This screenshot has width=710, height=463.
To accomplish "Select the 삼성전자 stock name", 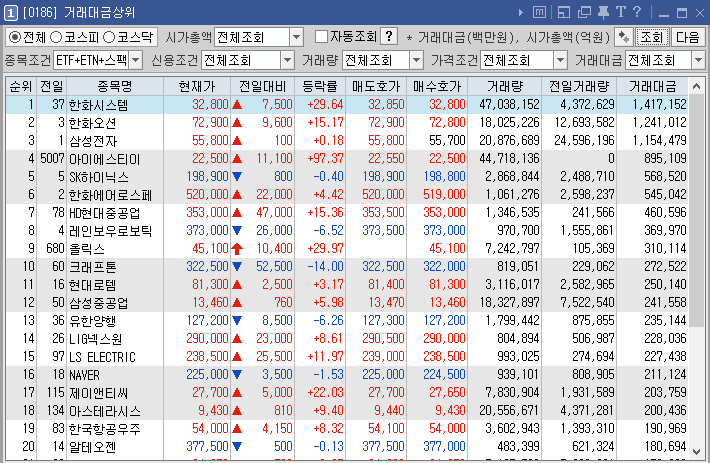I will (x=92, y=141).
